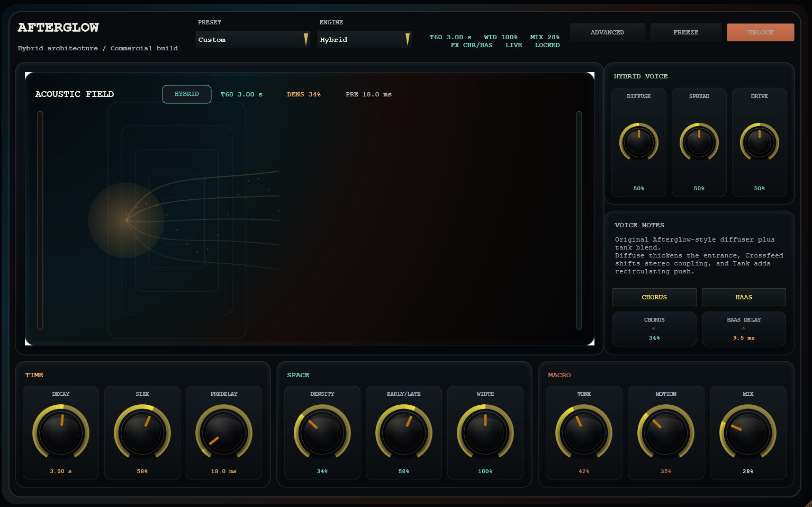Disable the HAAS effect
This screenshot has height=507, width=812.
point(743,297)
